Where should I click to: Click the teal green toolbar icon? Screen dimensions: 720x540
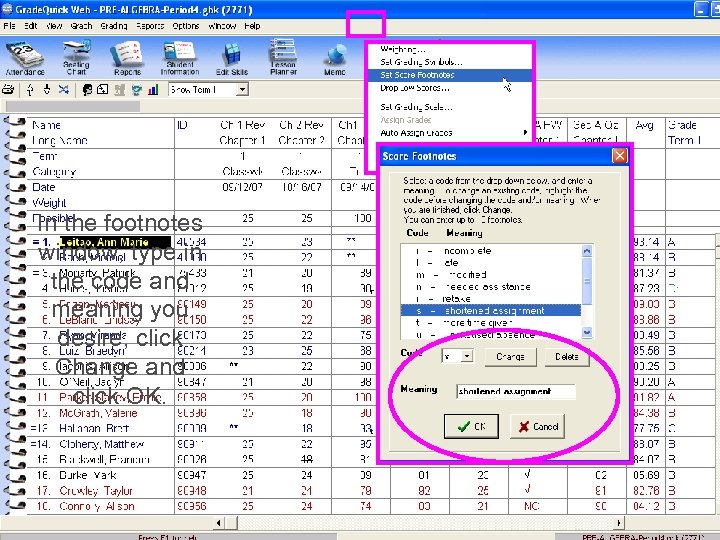[x=136, y=90]
